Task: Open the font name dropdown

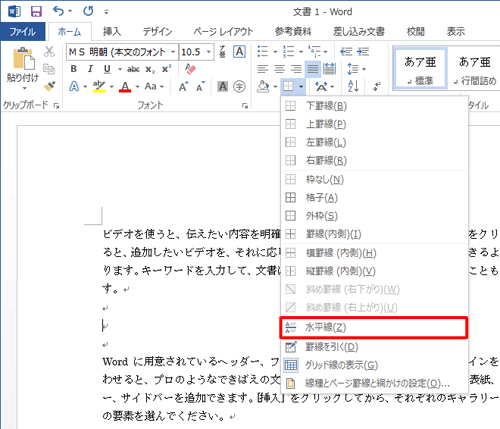Action: (x=173, y=52)
